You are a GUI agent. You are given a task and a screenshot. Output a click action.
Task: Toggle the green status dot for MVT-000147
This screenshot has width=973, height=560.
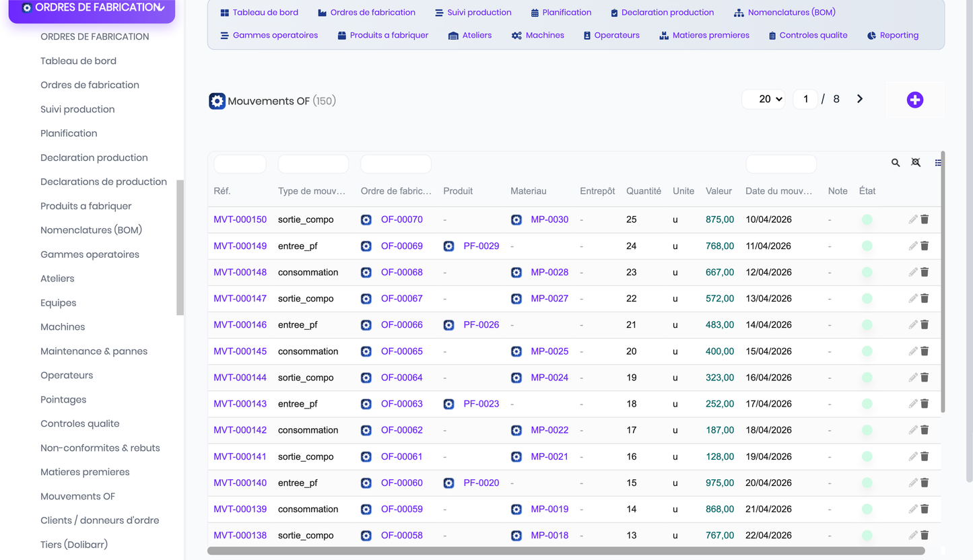click(x=867, y=298)
